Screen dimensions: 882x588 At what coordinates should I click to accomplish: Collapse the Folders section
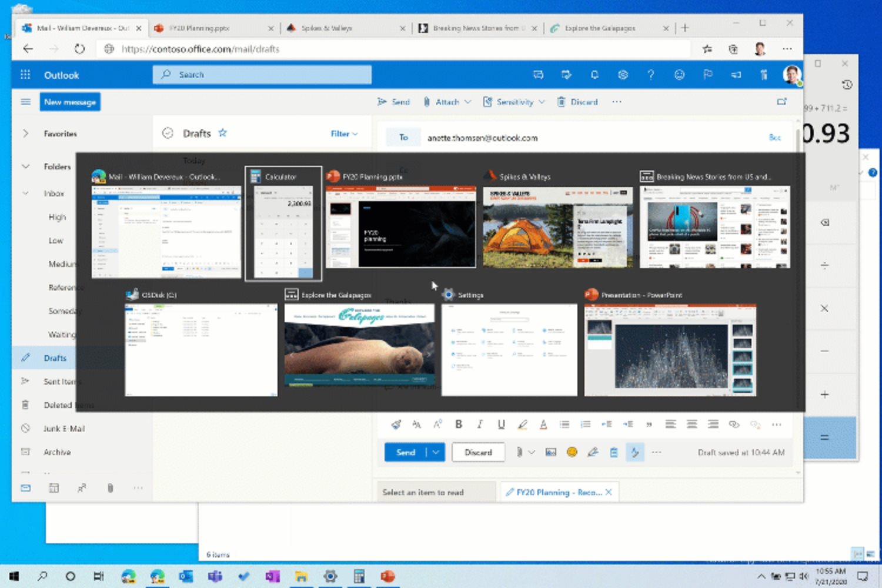point(25,166)
